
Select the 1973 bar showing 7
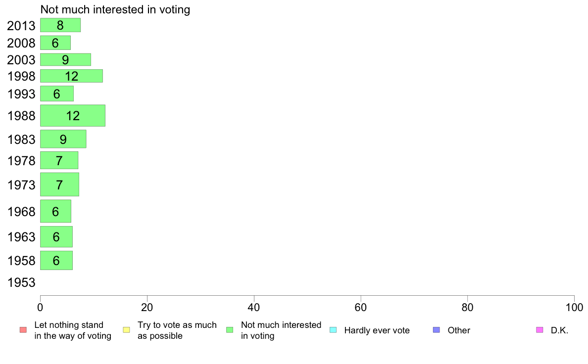(59, 184)
